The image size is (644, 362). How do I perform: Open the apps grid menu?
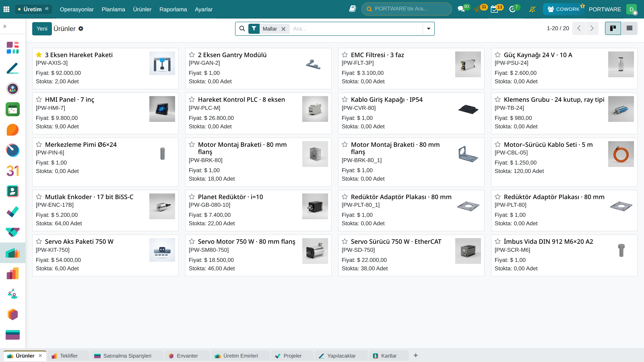6,9
